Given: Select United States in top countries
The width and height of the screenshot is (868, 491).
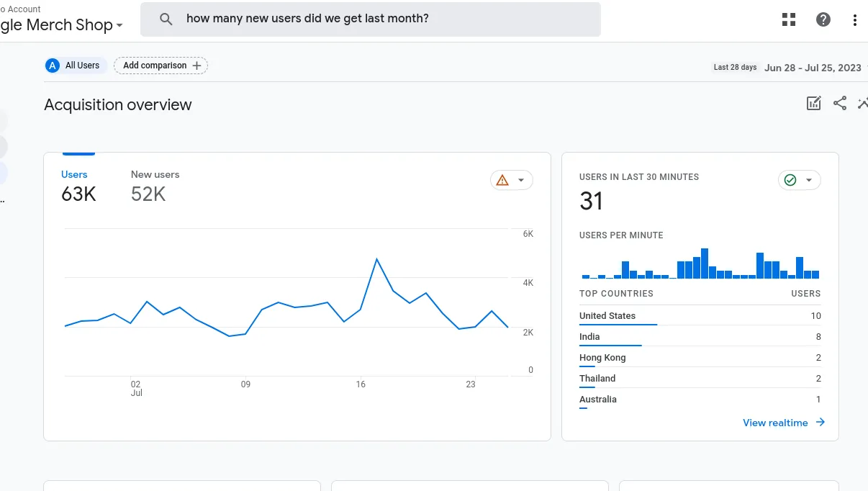Looking at the screenshot, I should (x=607, y=315).
